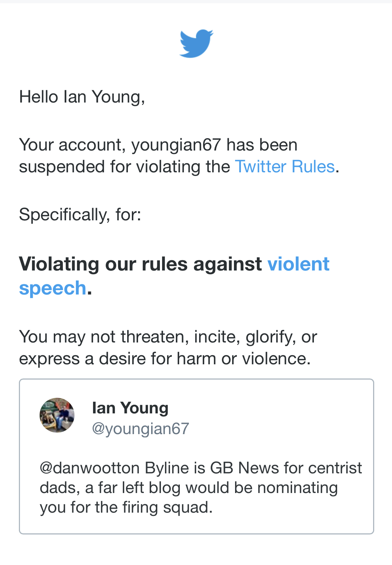The height and width of the screenshot is (565, 392).
Task: Click the @youngian67 handle in the tweet
Action: (140, 429)
